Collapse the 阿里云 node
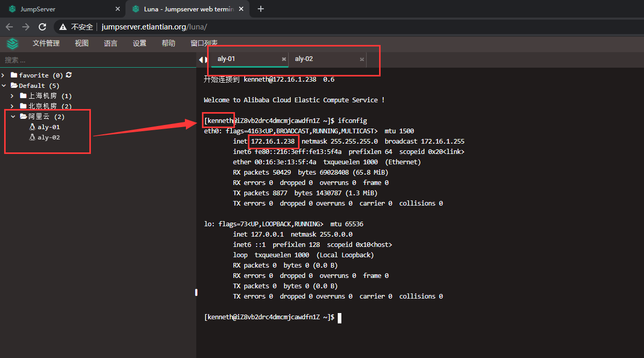This screenshot has height=358, width=644. [x=13, y=117]
